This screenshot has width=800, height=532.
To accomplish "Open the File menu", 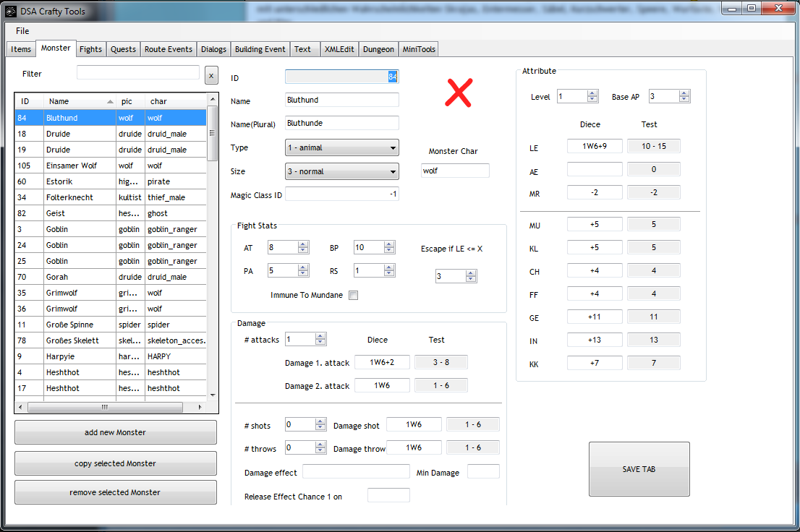I will click(22, 30).
